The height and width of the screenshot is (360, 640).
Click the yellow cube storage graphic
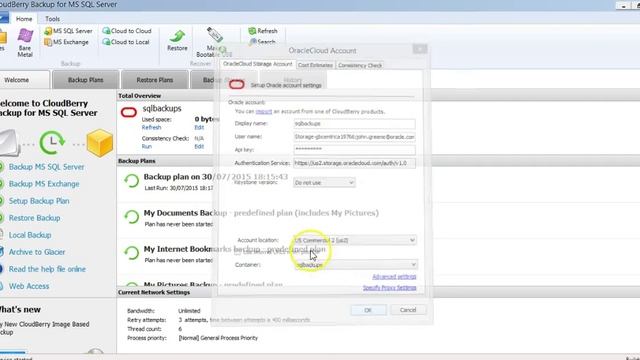coord(100,143)
